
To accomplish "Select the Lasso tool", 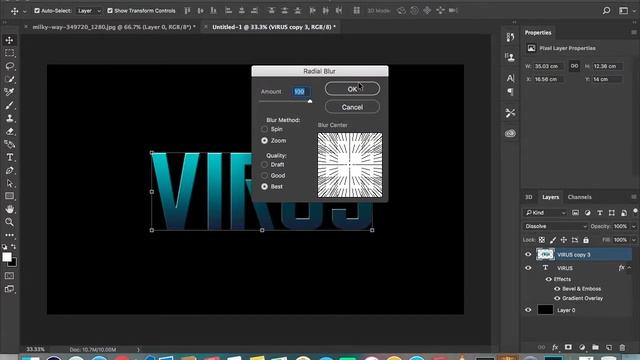I will pos(9,66).
